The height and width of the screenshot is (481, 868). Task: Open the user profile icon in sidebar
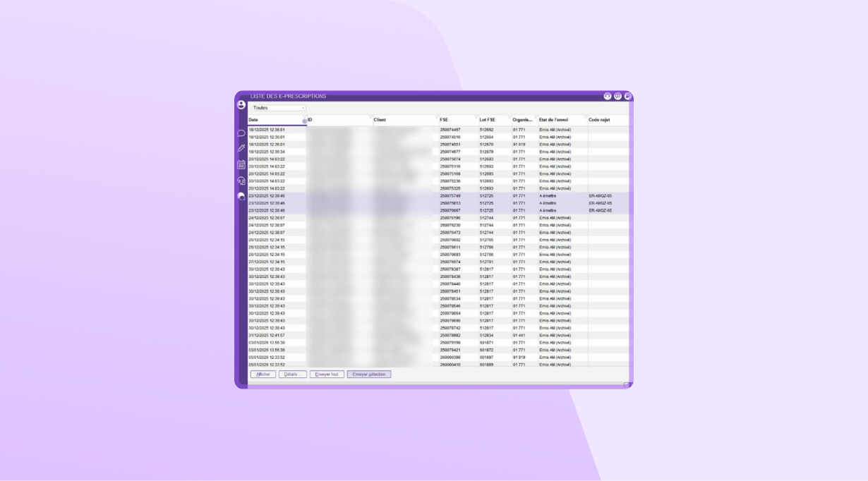[x=241, y=104]
